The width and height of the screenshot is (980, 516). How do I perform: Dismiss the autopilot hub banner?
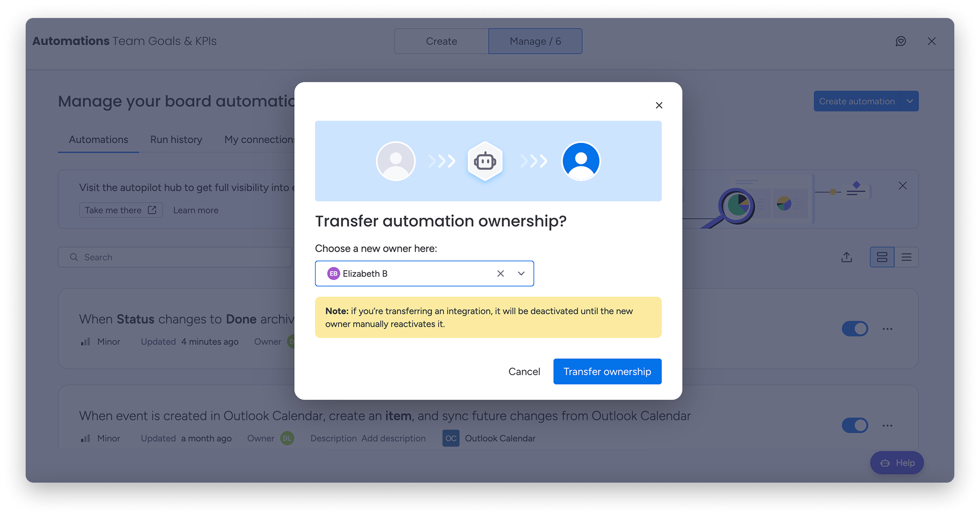point(902,186)
